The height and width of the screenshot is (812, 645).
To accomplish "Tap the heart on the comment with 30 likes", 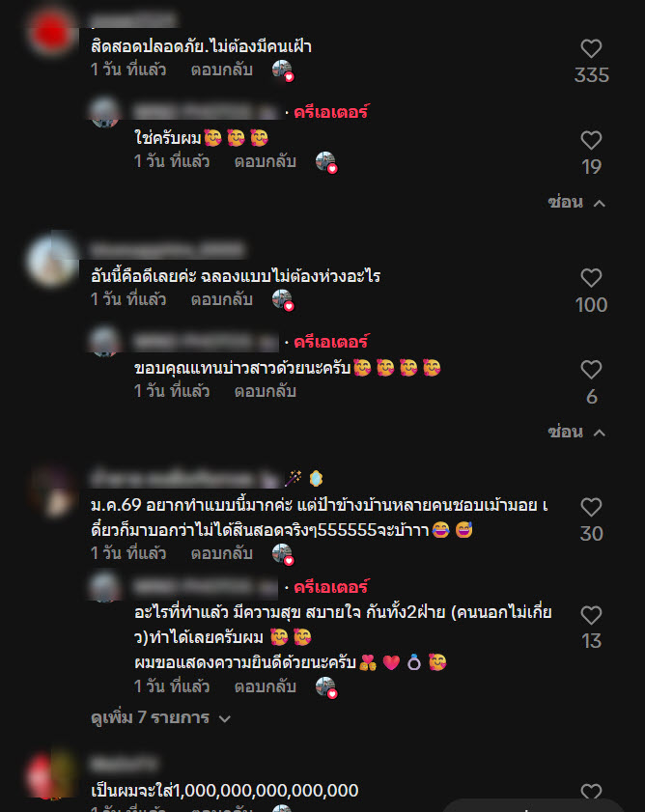I will [591, 507].
